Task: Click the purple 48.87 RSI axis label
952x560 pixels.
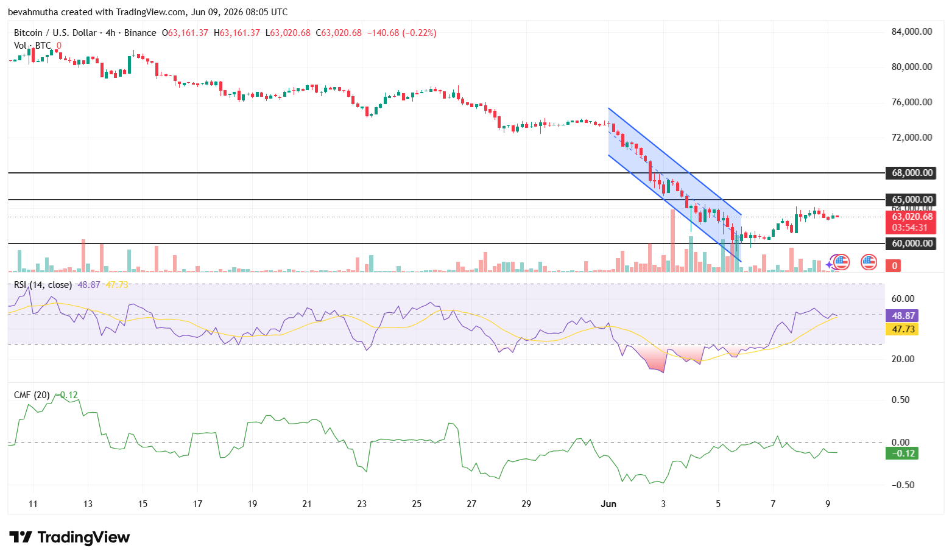Action: click(x=903, y=316)
